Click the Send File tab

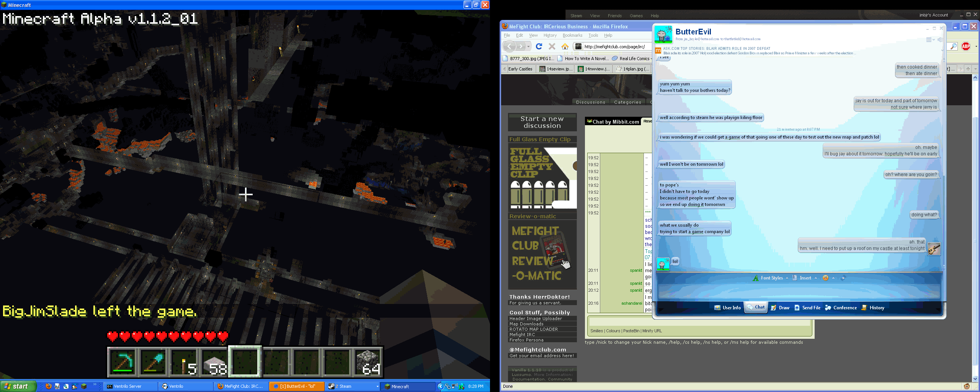[807, 308]
